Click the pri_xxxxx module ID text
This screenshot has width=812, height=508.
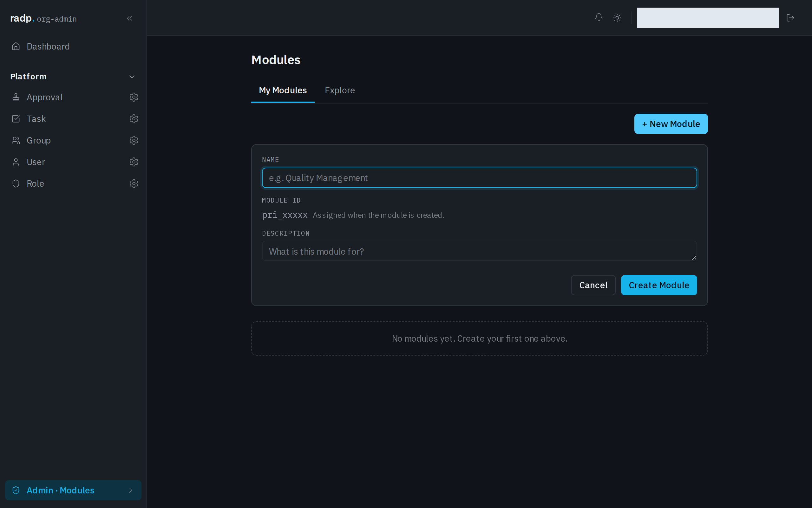(285, 215)
